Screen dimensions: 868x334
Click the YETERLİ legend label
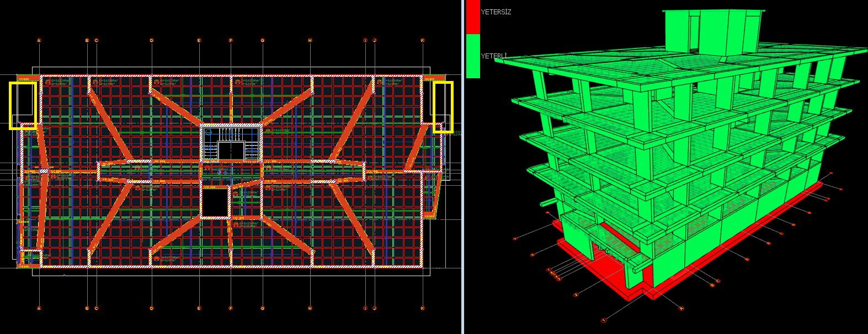pyautogui.click(x=493, y=56)
